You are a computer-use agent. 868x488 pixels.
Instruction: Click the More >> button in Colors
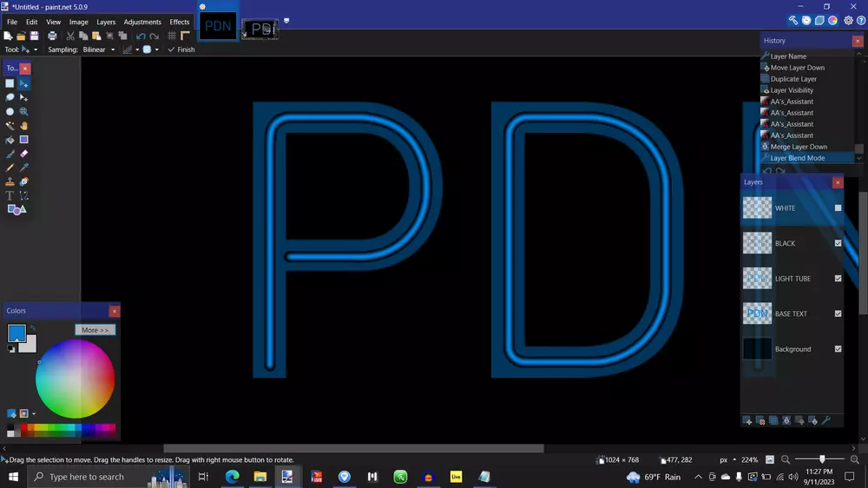point(95,330)
